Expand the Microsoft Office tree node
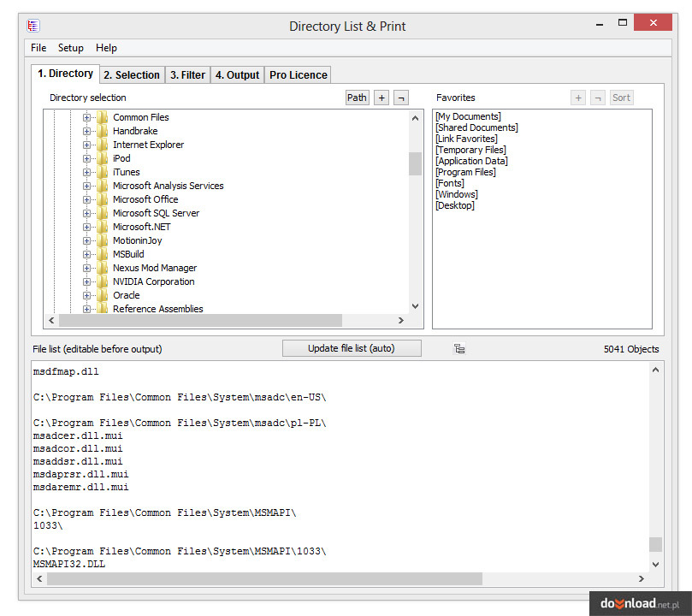 86,199
